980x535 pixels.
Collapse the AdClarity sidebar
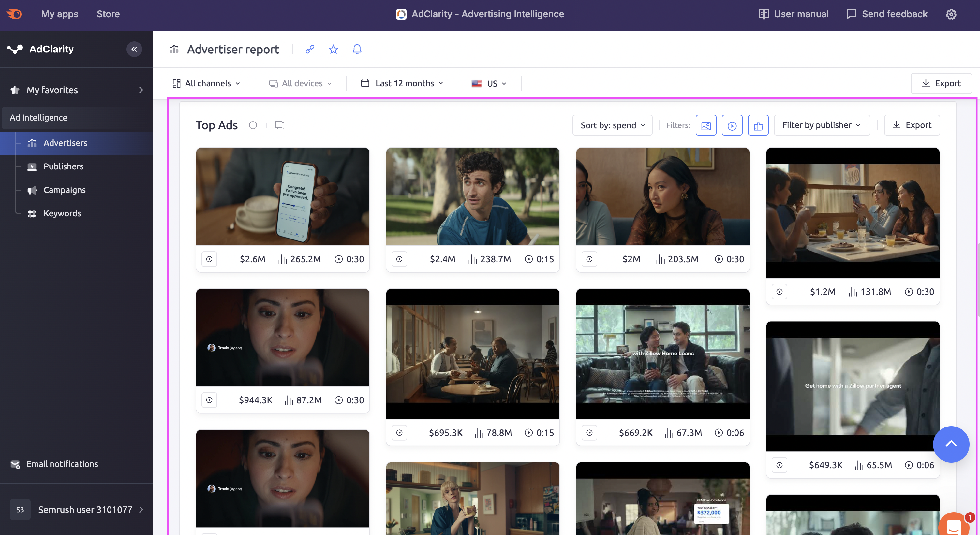134,49
